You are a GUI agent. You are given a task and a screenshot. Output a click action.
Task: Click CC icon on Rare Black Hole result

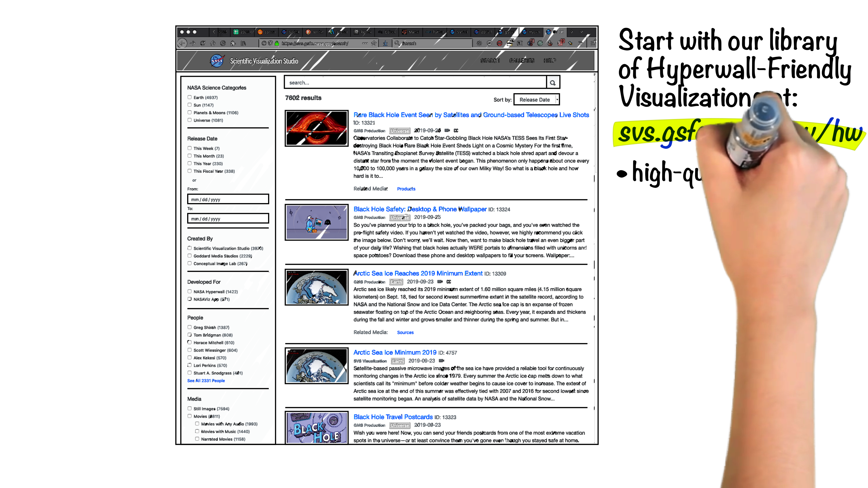pyautogui.click(x=456, y=130)
